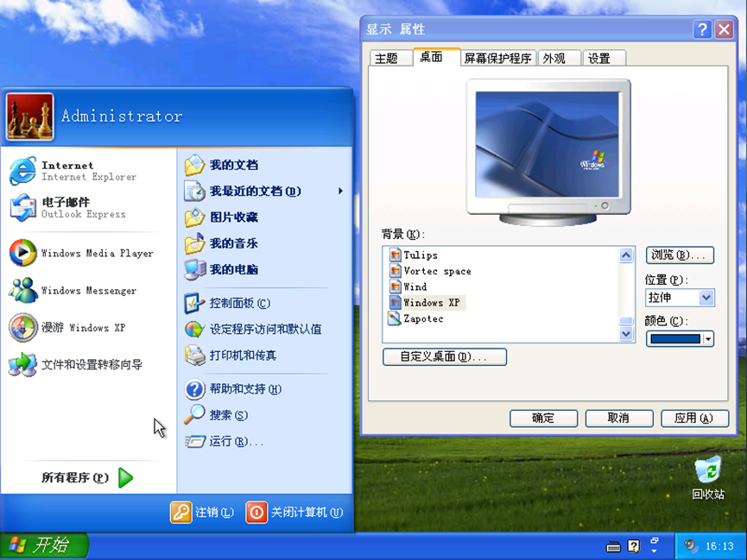Viewport: 747px width, 560px height.
Task: Click the Administrator chess user picture
Action: pyautogui.click(x=29, y=116)
